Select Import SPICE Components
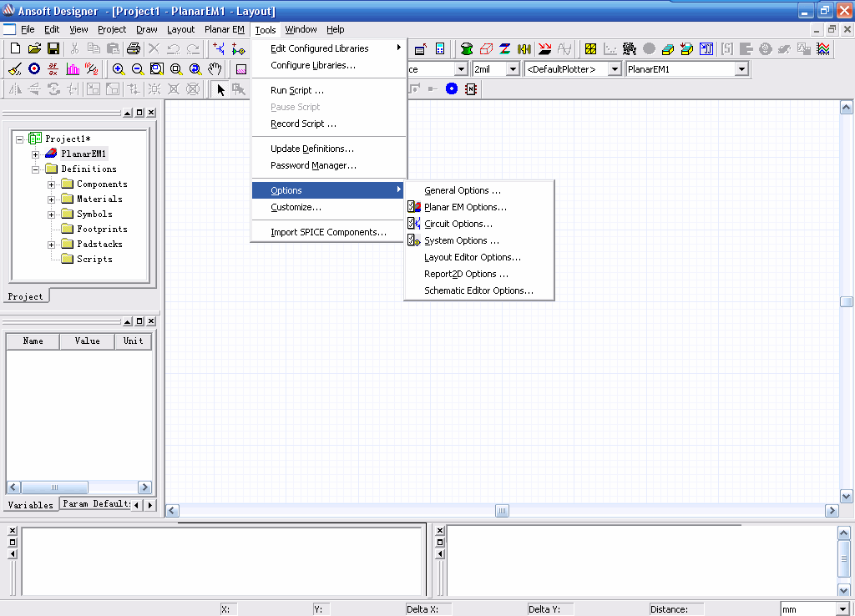 (328, 232)
